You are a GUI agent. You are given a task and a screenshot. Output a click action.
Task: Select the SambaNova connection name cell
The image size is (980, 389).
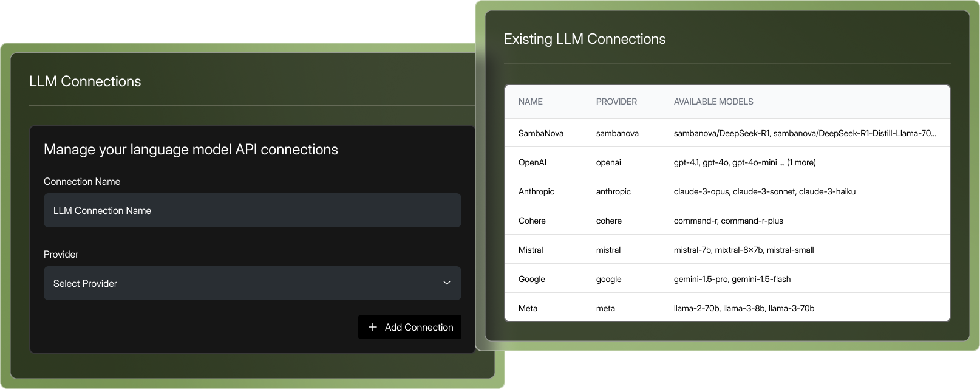(x=541, y=133)
